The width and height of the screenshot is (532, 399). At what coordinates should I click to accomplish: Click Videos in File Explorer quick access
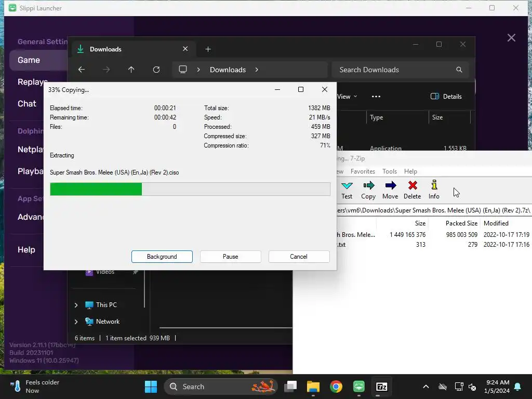pyautogui.click(x=105, y=272)
